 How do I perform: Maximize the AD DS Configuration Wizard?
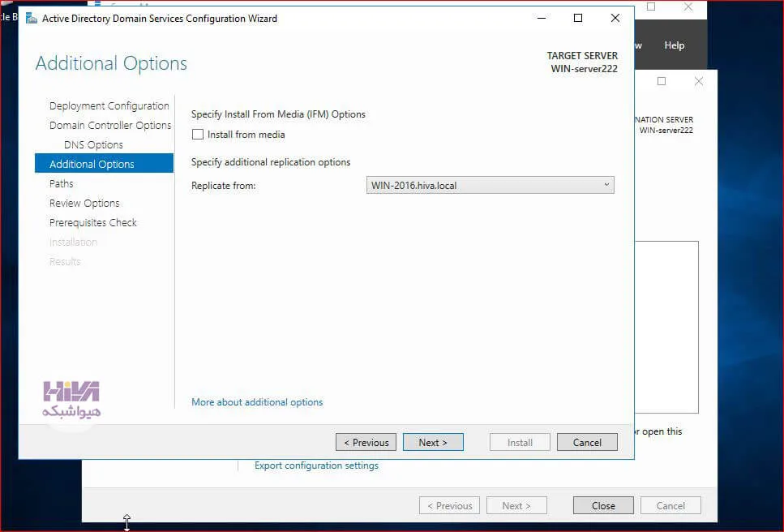tap(578, 18)
